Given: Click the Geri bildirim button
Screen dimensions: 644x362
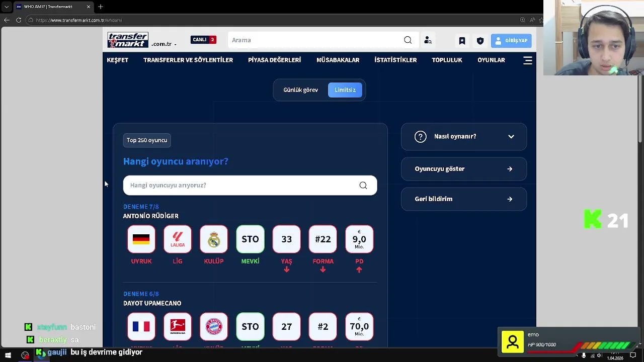Looking at the screenshot, I should tap(464, 199).
